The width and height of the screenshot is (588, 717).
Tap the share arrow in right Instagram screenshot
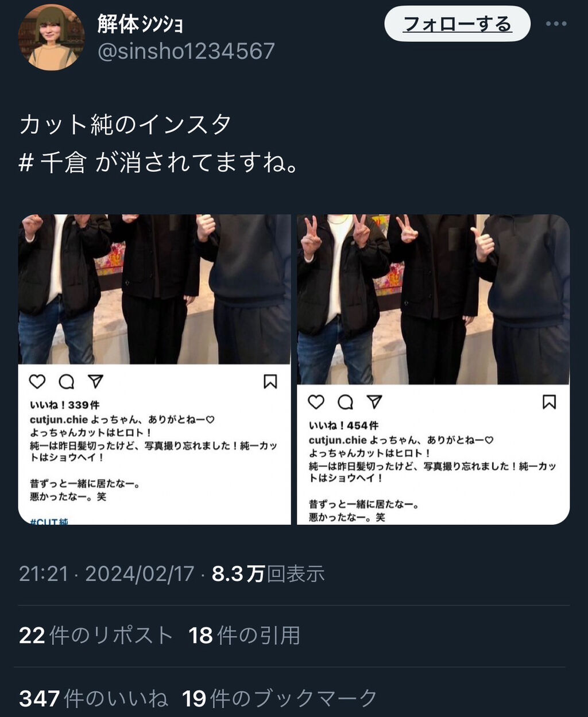pyautogui.click(x=374, y=402)
